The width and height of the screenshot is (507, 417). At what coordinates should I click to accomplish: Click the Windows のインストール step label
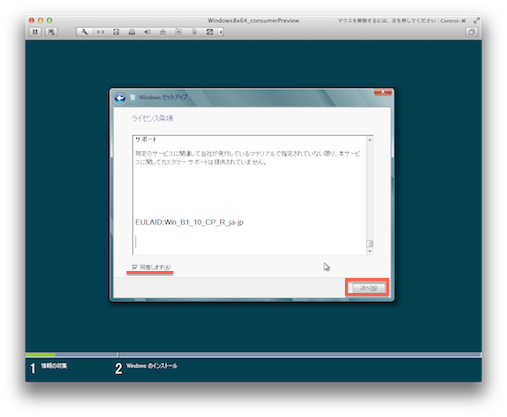(152, 366)
